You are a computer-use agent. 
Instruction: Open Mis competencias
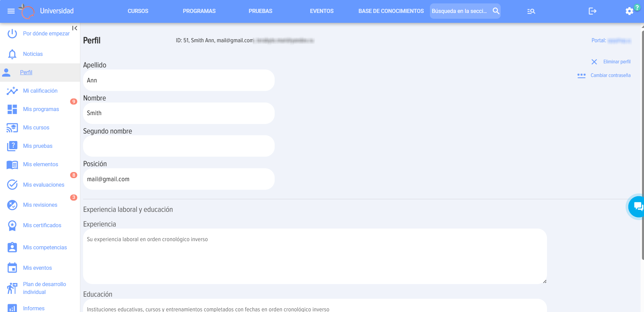[x=45, y=248]
